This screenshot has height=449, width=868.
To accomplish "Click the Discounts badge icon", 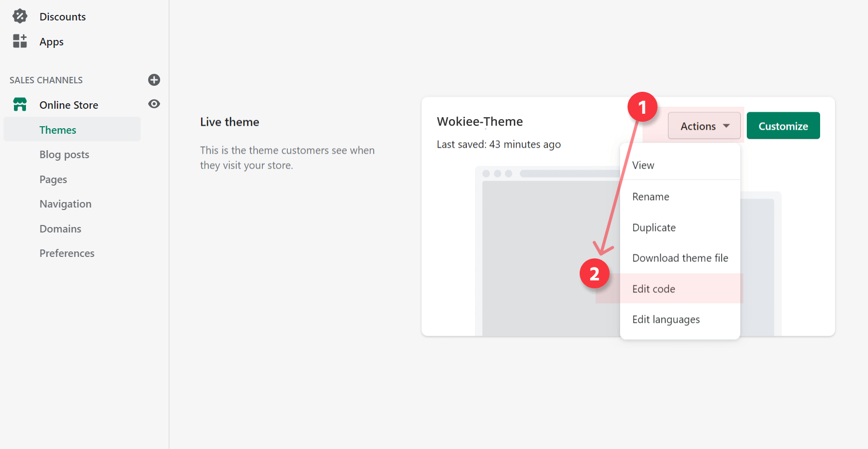I will 20,16.
